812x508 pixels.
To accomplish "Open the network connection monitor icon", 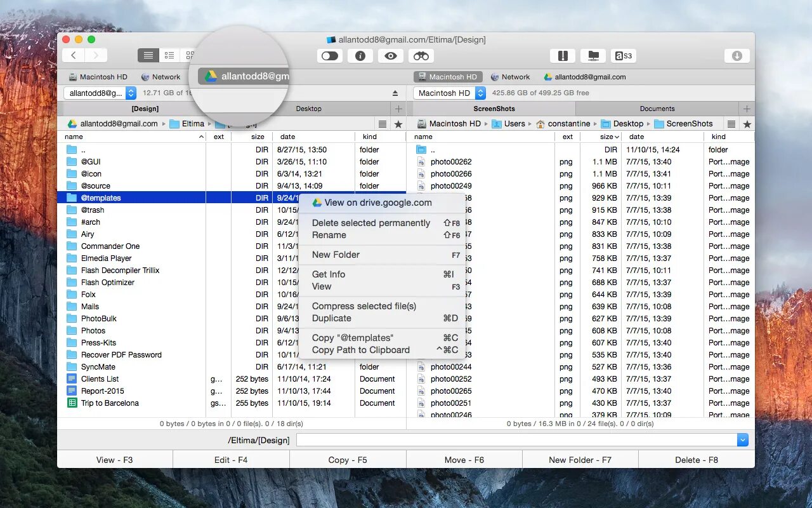I will tap(593, 56).
